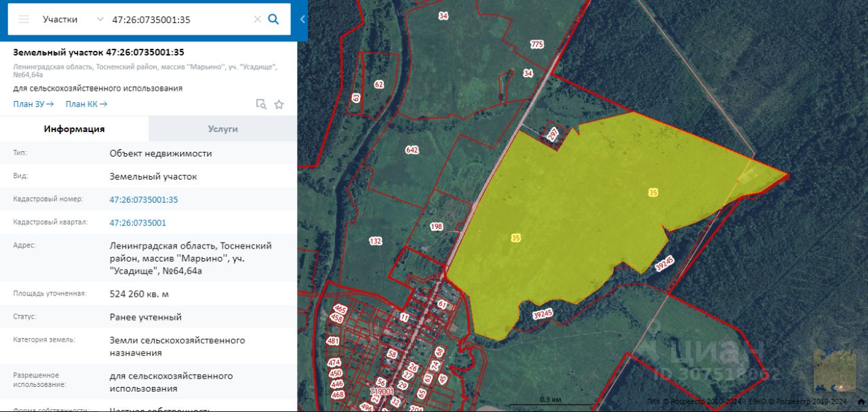Collapse the side info panel arrow
The height and width of the screenshot is (412, 868).
tap(302, 19)
